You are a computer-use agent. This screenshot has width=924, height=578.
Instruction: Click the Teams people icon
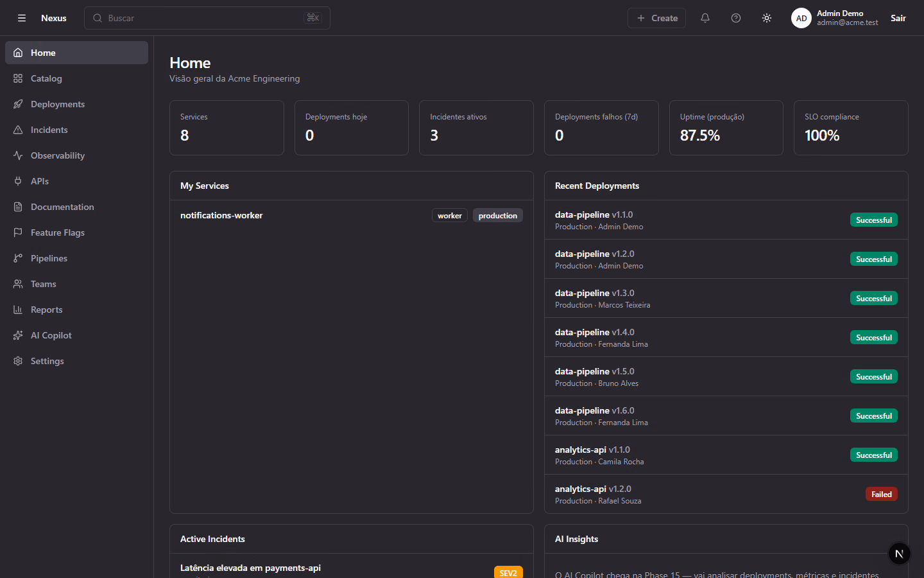18,284
